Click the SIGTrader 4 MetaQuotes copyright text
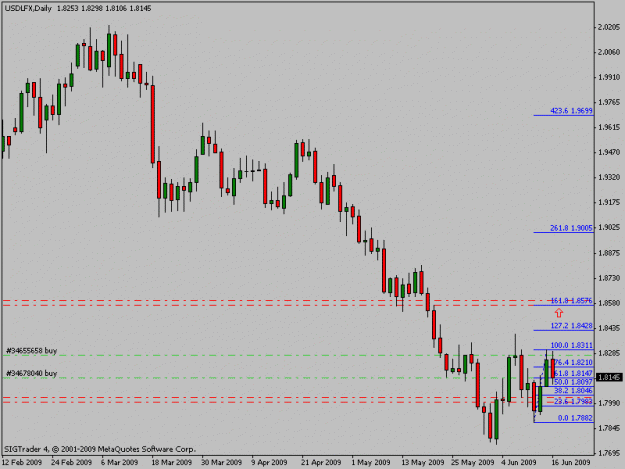This screenshot has height=469, width=625. (x=100, y=449)
